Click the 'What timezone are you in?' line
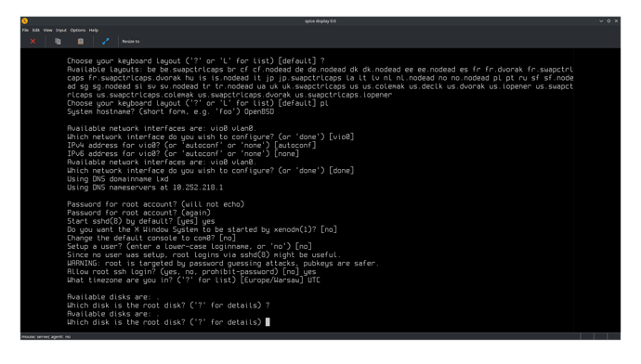This screenshot has width=641, height=364. coord(194,280)
